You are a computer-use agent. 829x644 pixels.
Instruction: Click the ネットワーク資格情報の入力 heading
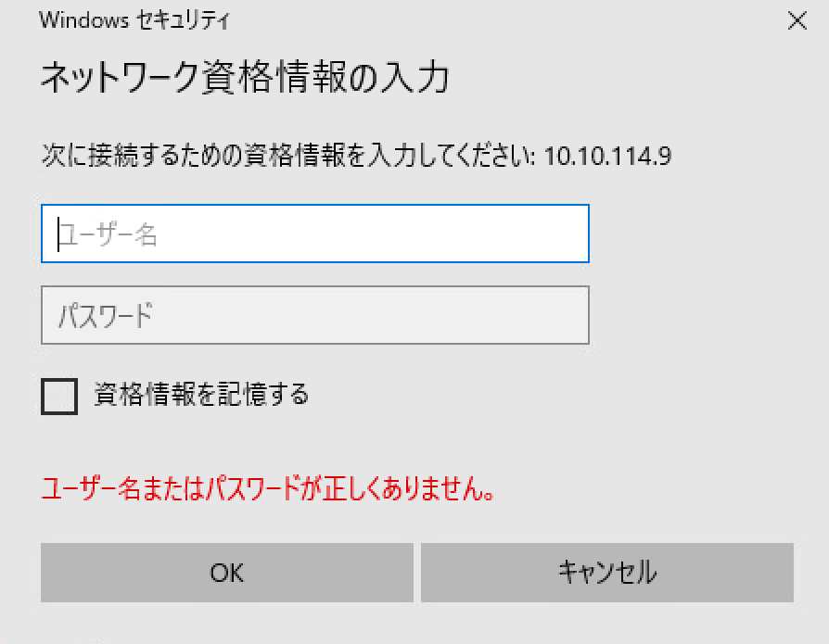[245, 79]
